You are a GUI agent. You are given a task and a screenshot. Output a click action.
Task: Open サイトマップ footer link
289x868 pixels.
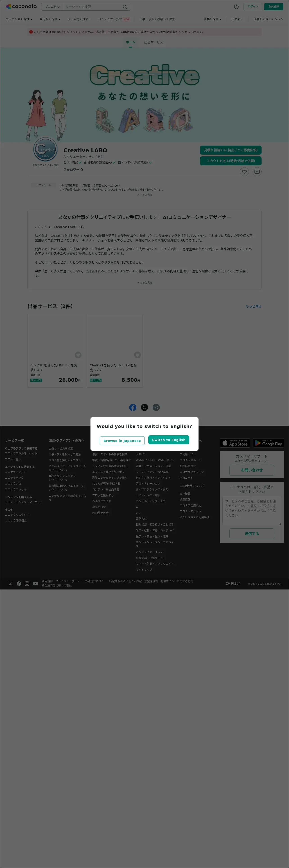pyautogui.click(x=144, y=570)
